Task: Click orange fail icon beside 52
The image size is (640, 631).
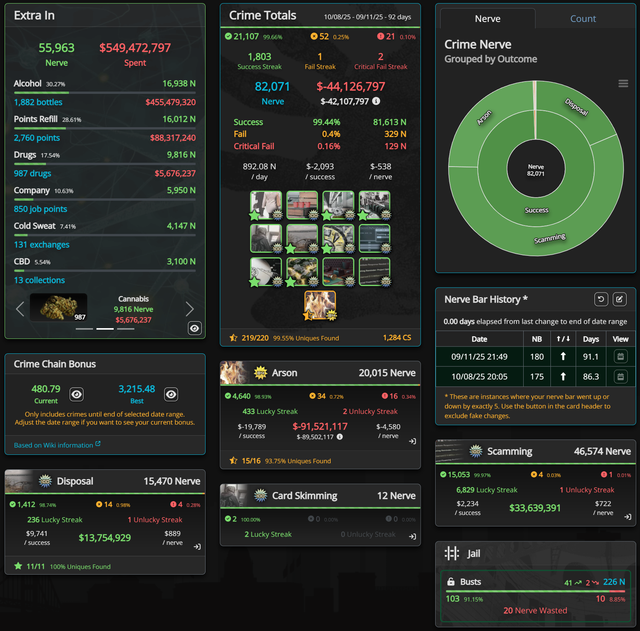Action: coord(313,36)
